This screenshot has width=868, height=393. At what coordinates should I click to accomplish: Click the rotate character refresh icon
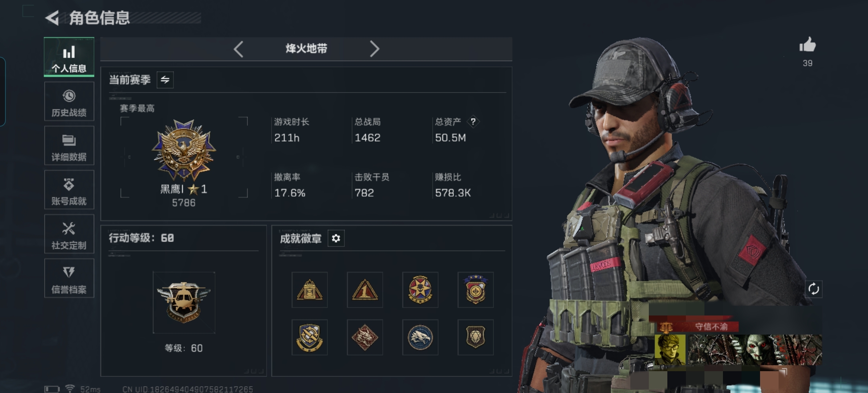(x=813, y=289)
